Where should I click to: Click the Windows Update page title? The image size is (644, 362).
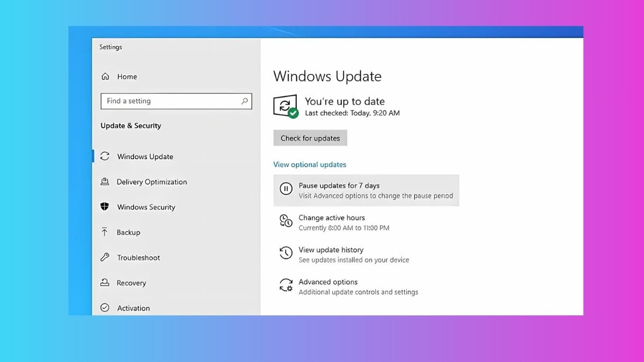click(327, 76)
